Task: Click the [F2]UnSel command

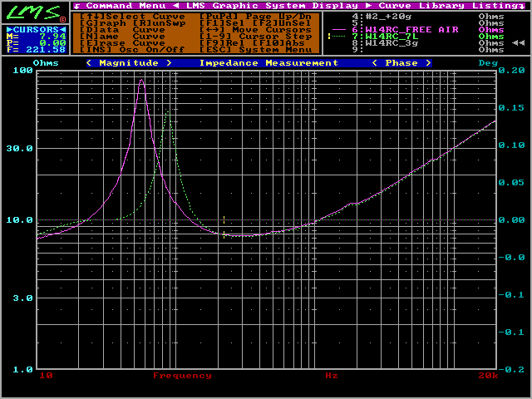Action: (282, 23)
